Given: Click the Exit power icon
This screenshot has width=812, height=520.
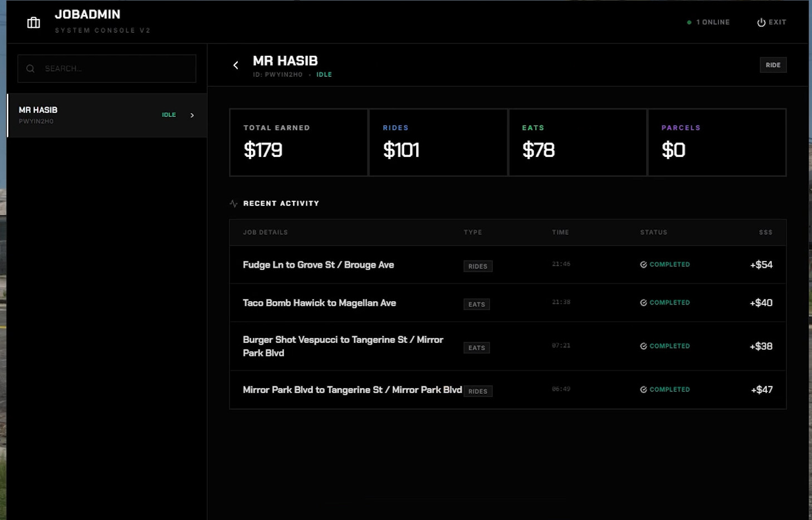Looking at the screenshot, I should click(761, 22).
